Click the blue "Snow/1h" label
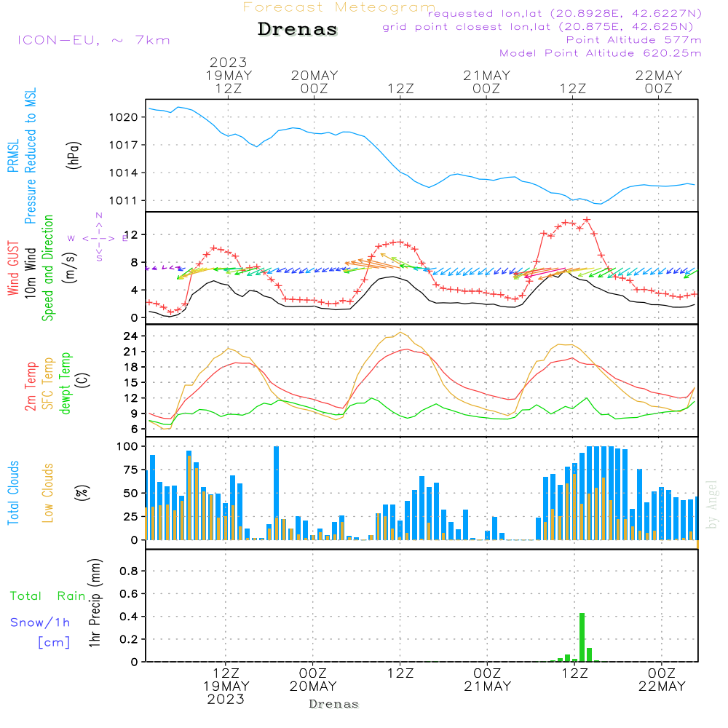 [40, 622]
